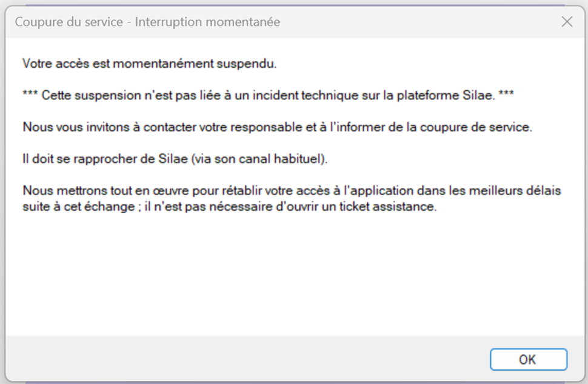Click the 'Coupure du service' title bar text
Screen dimensions: 588x384
pos(69,22)
